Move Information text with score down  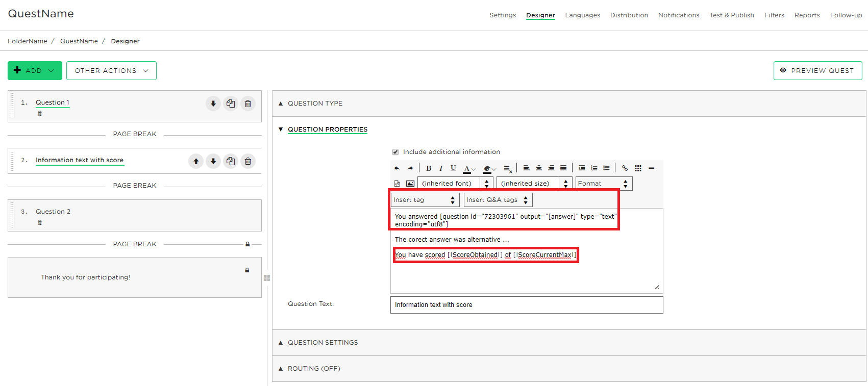click(x=213, y=161)
